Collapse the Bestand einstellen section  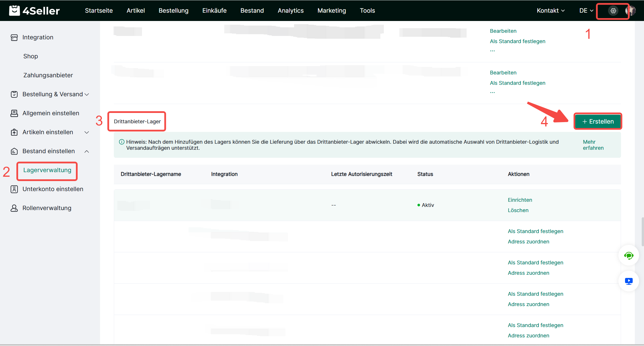(x=87, y=151)
